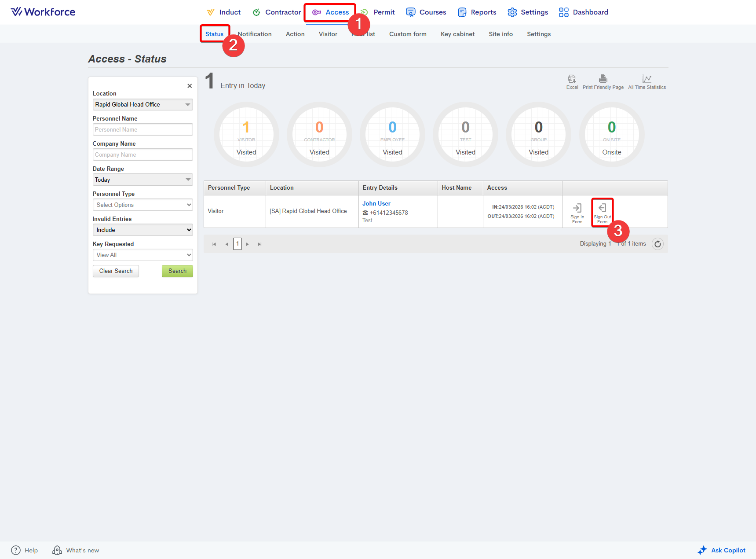Open the Invalid Entries dropdown
This screenshot has height=559, width=756.
(142, 230)
